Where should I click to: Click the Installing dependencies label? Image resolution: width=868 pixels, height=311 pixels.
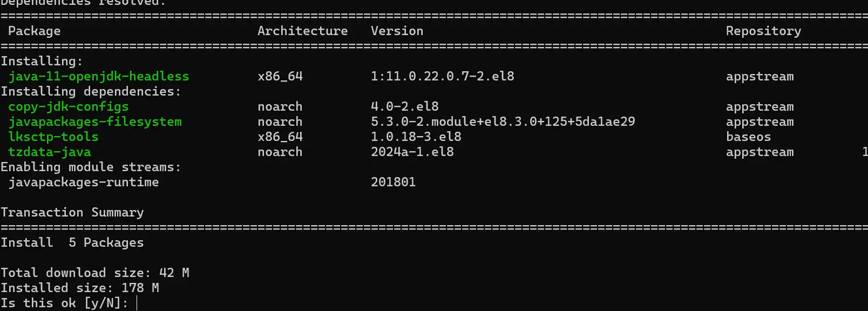91,92
